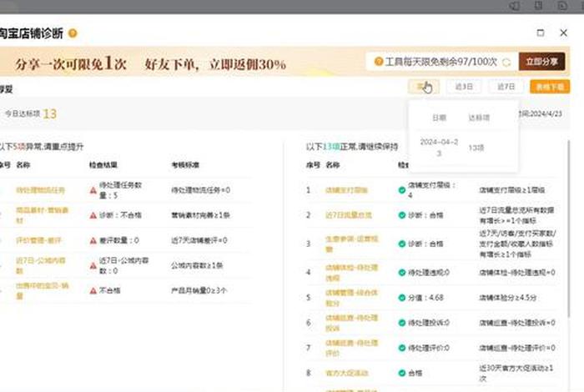Click the 以下13项正常 heading
This screenshot has height=392, width=584.
tap(352, 147)
